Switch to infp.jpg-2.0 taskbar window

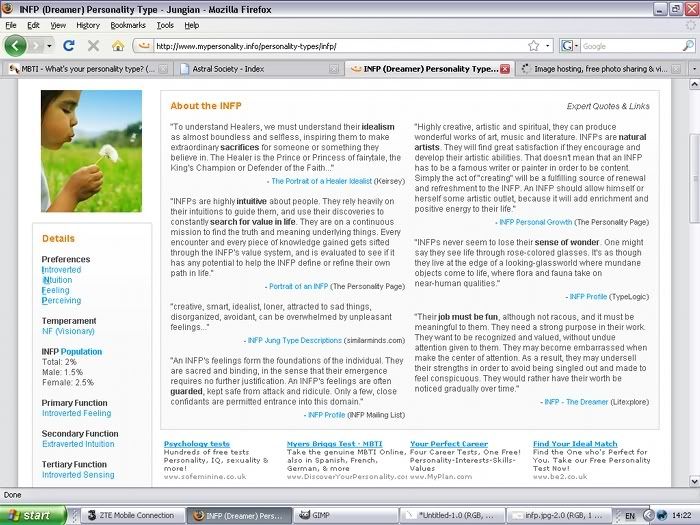point(558,515)
